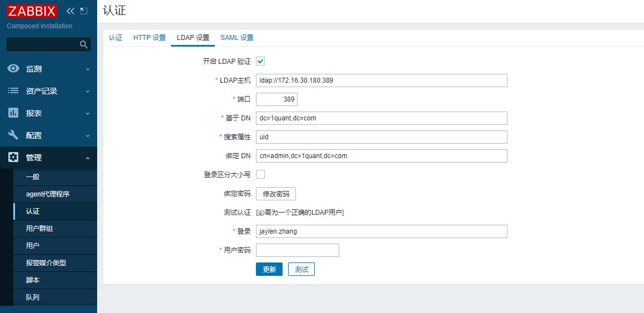Click the gear icon for 管理
Screen dimensions: 644x313
click(x=13, y=158)
